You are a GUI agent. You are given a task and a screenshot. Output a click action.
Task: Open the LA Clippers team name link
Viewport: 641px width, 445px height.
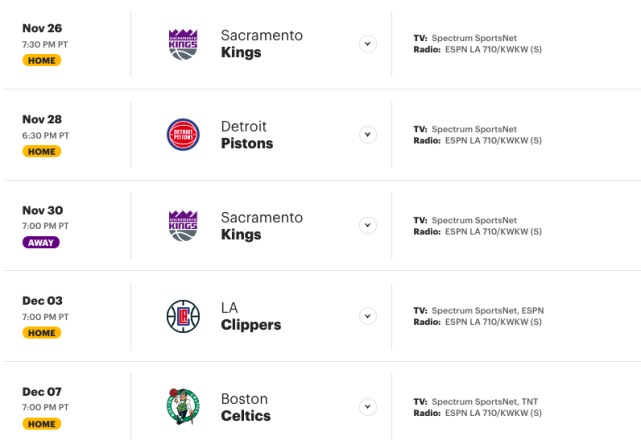click(251, 316)
